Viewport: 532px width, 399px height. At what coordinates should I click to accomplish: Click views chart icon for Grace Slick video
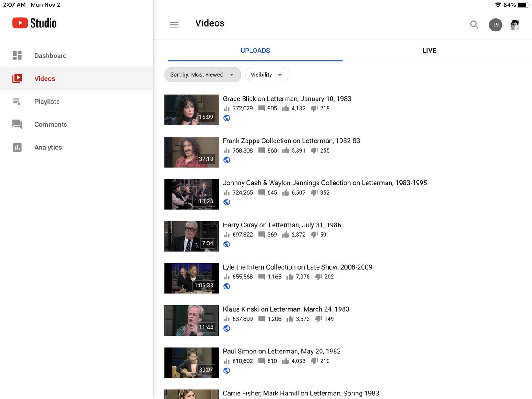(x=227, y=108)
